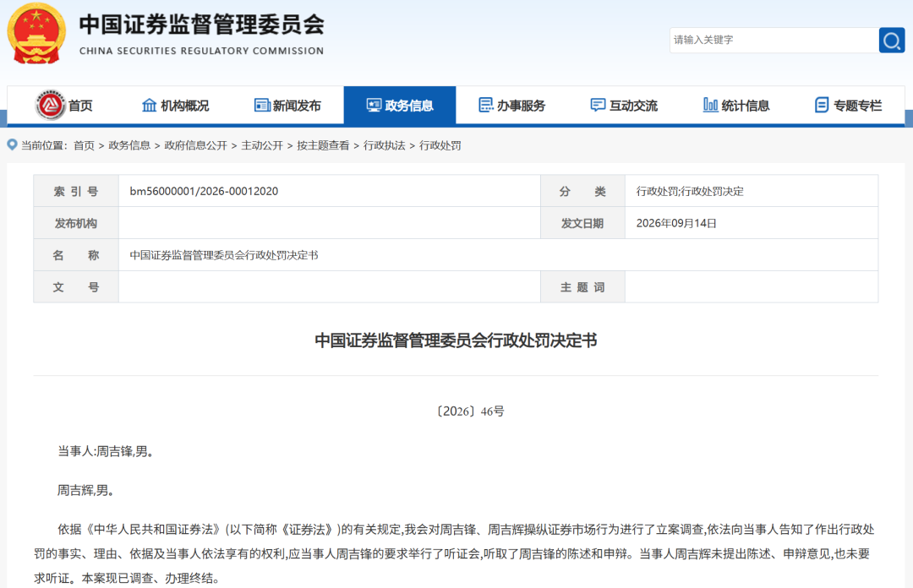Click the bar chart icon beside 统计信息

click(x=710, y=106)
